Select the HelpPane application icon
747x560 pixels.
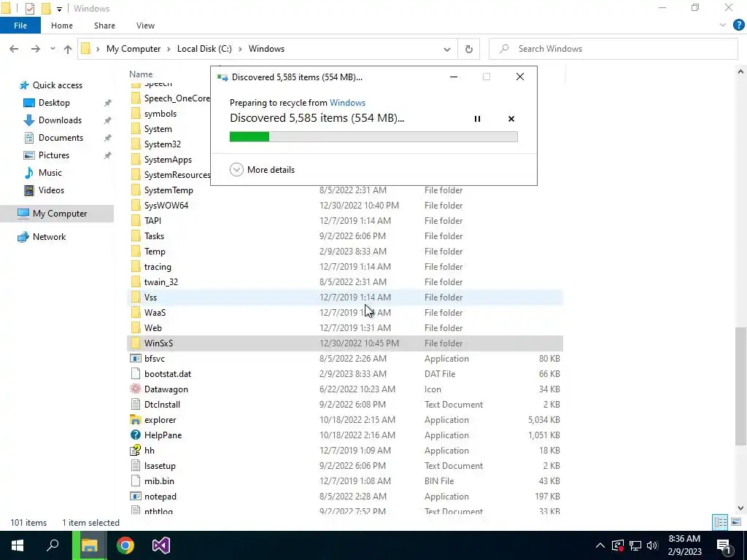pos(136,435)
